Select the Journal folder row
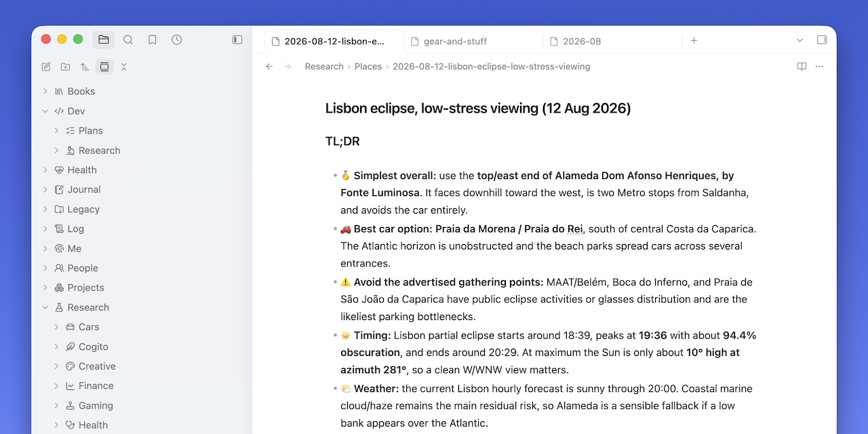This screenshot has height=434, width=868. [141, 189]
